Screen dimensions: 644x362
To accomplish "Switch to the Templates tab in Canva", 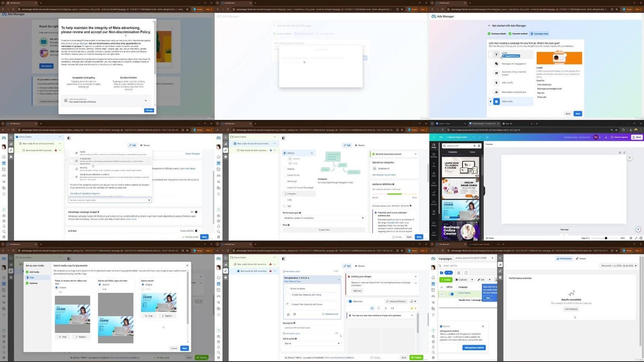I will (x=453, y=152).
